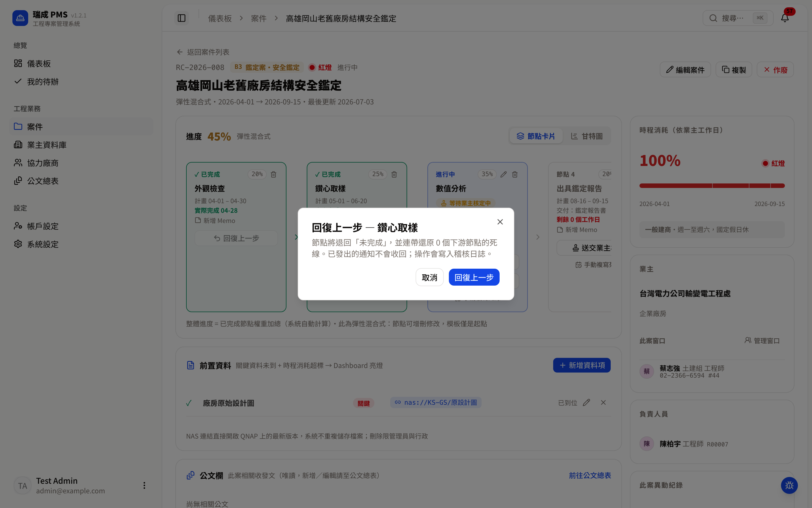Click the 45% progress value

219,136
